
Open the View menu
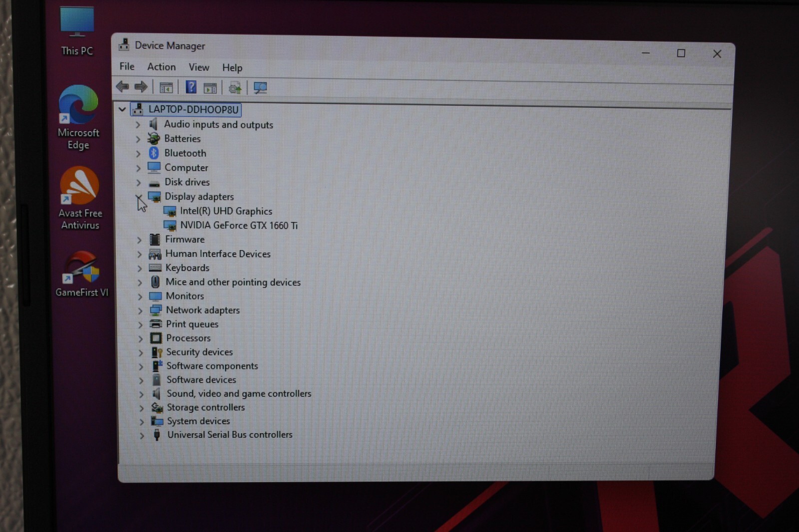pos(199,67)
